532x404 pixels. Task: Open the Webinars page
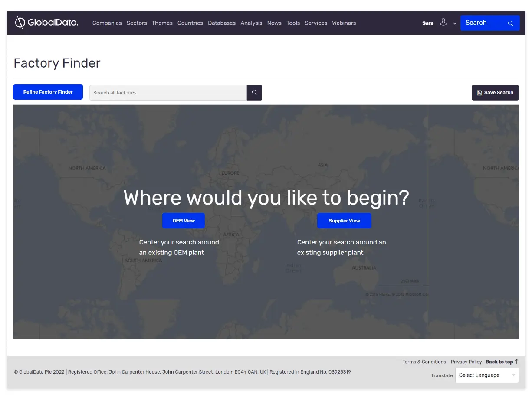[344, 23]
